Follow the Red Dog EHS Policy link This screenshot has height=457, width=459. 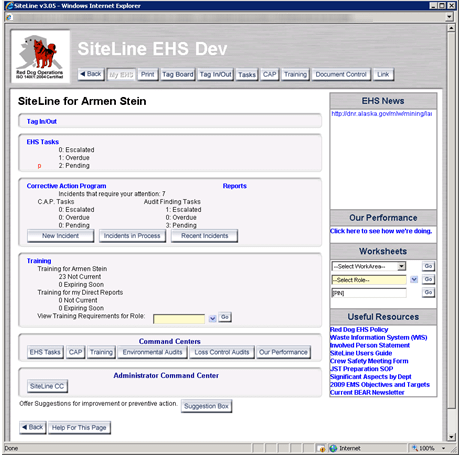[x=359, y=329]
